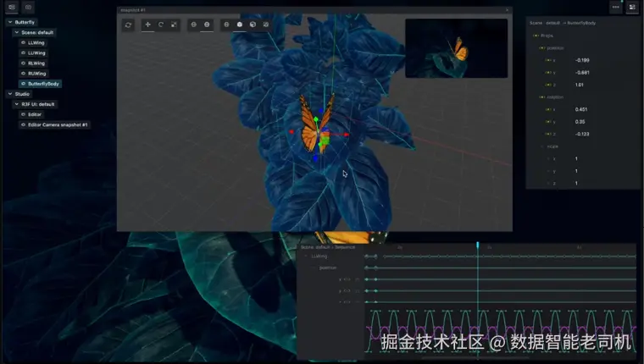Click the green Y-axis gizmo handle

point(316,119)
